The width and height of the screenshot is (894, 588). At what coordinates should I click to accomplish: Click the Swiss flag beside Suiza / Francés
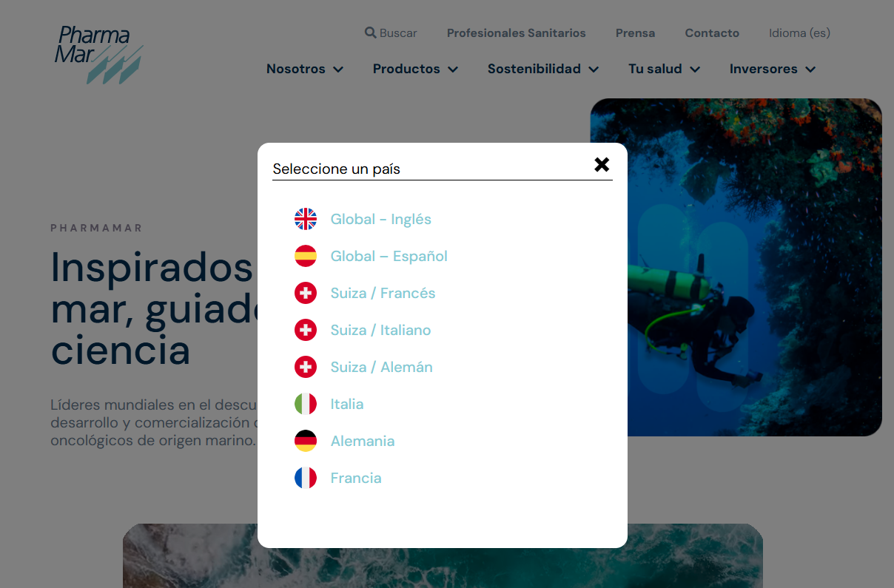[x=306, y=293]
